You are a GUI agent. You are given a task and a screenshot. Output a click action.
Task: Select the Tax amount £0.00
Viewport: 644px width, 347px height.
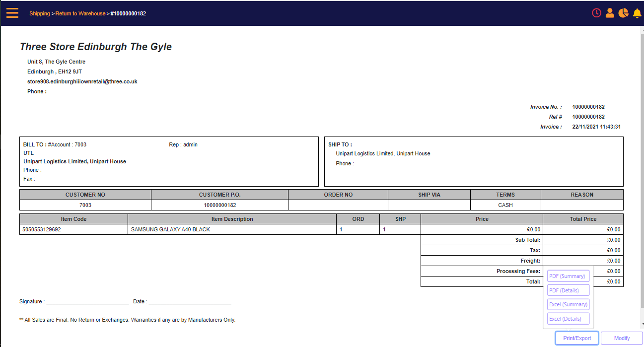614,250
